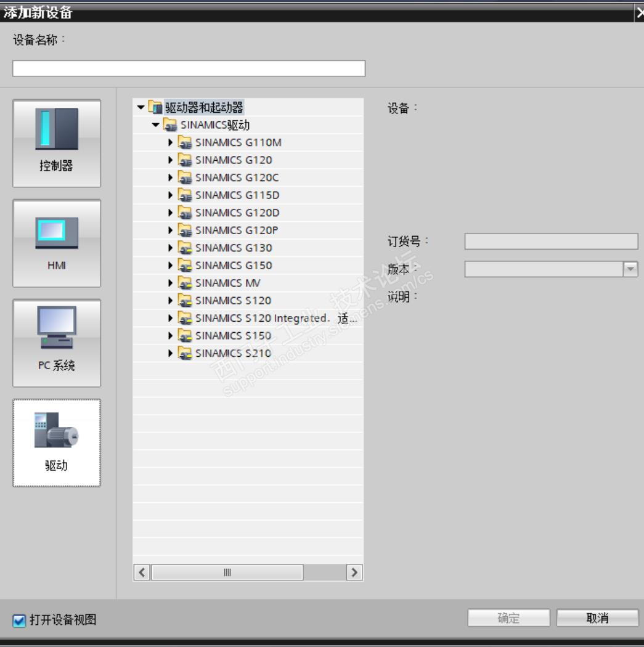Collapse the 驱动器和起动器 tree node
Image resolution: width=644 pixels, height=647 pixels.
coord(141,107)
